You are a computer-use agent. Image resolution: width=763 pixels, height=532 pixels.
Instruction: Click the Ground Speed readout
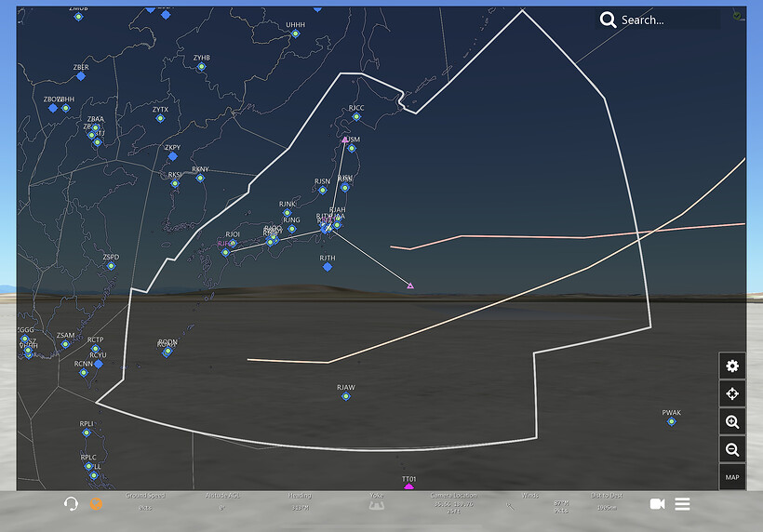point(145,501)
